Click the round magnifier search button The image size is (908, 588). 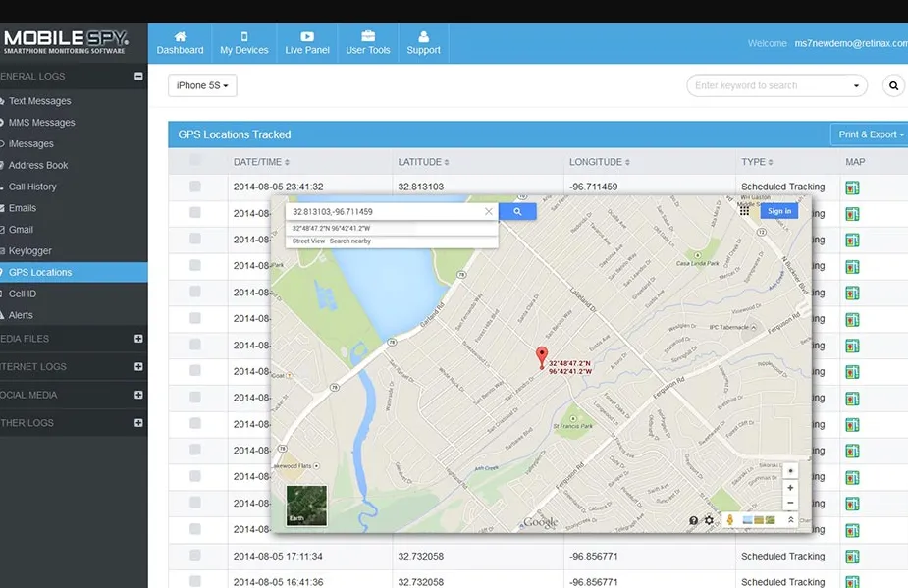[x=893, y=85]
